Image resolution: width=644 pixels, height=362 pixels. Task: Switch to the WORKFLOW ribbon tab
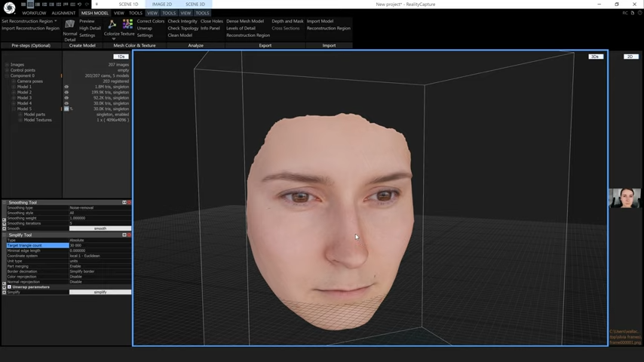(x=34, y=13)
